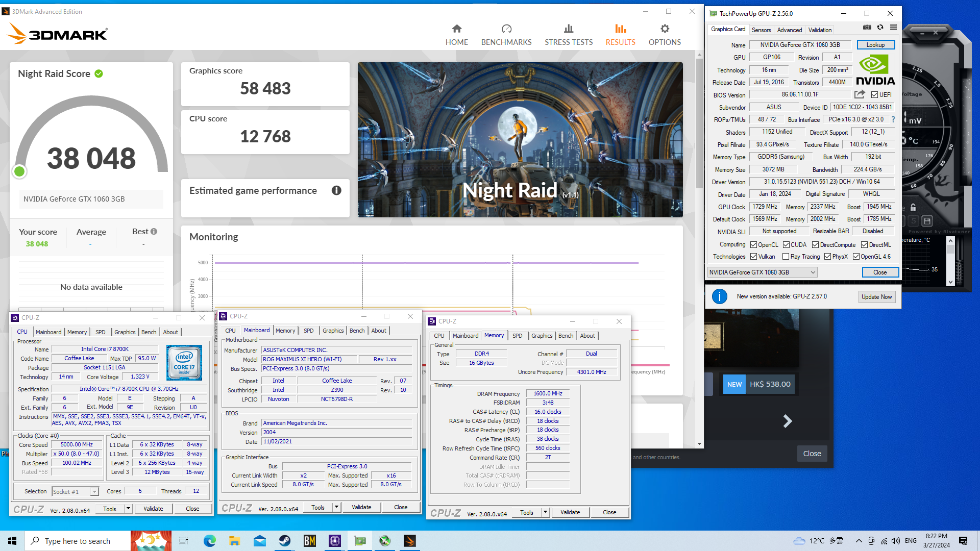Open SPD tab in CPU-Z Memory window
980x551 pixels.
tap(517, 336)
